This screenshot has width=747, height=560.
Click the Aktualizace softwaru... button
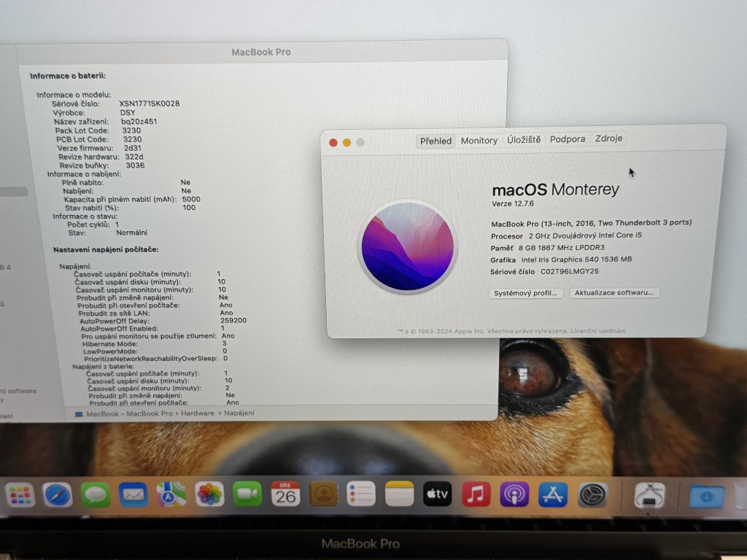tap(614, 292)
